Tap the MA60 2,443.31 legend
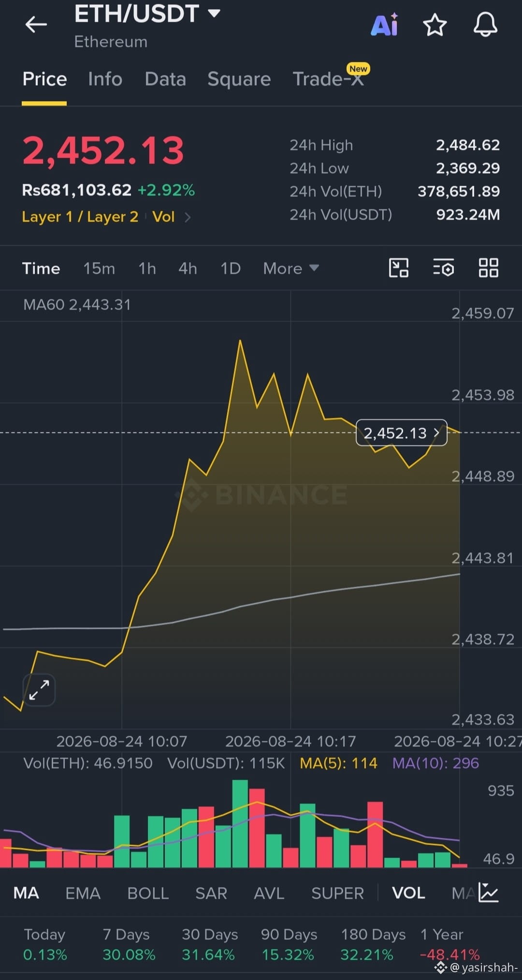Image resolution: width=522 pixels, height=980 pixels. click(x=77, y=305)
